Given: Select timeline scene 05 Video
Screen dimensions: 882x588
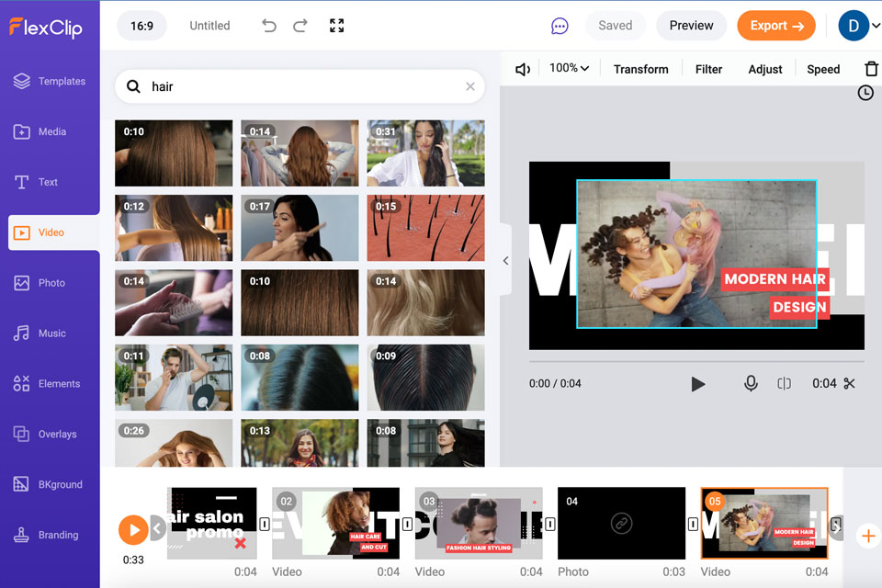Looking at the screenshot, I should coord(764,524).
